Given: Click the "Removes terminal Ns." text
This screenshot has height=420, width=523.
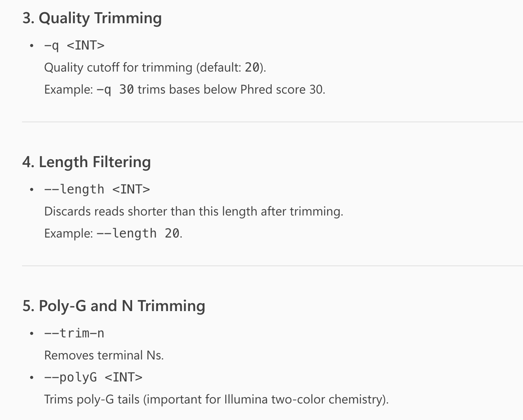Looking at the screenshot, I should tap(104, 356).
